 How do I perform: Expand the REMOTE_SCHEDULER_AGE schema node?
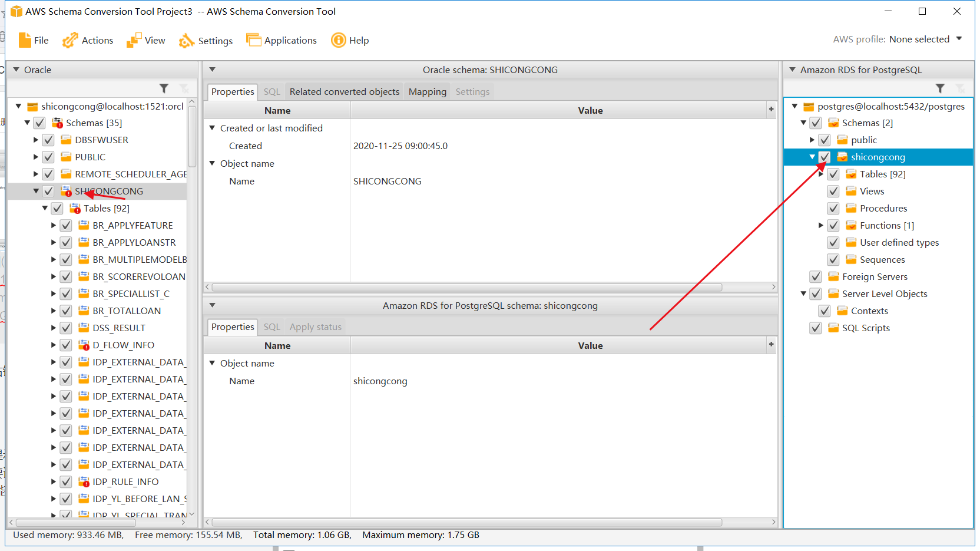click(36, 174)
